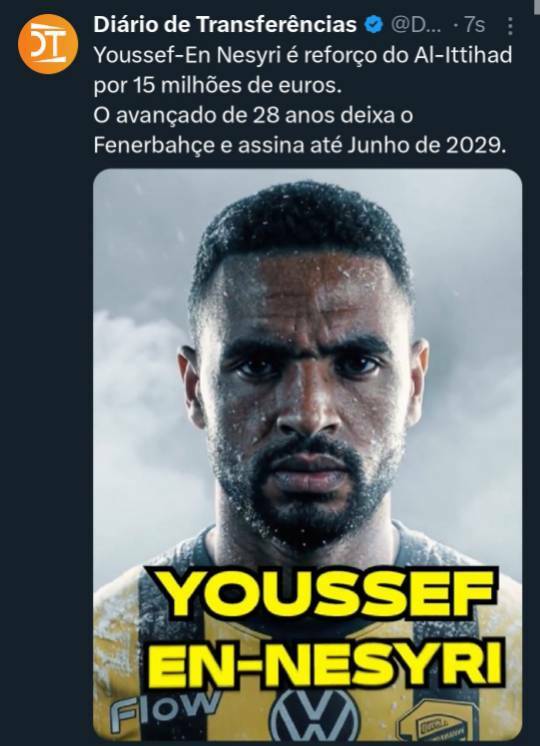Click the cloudy sky area of photo
Screen dimensions: 540x746
(x=143, y=381)
